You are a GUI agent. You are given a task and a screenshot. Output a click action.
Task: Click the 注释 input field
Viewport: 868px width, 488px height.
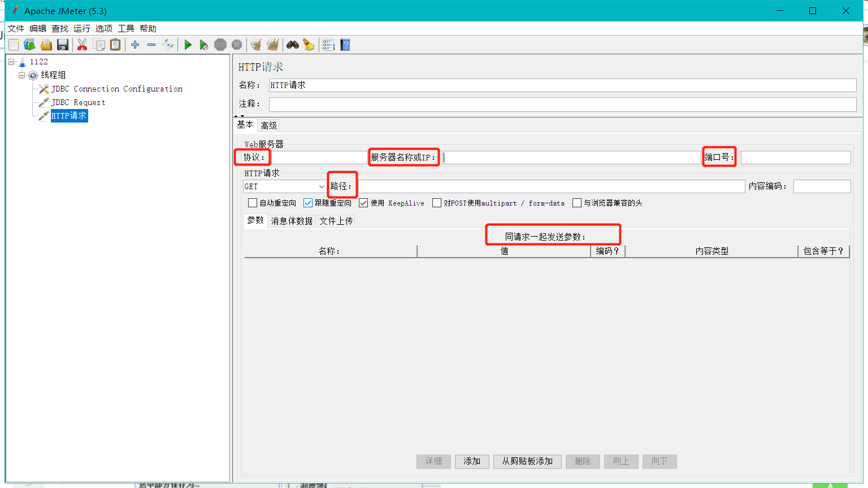(x=562, y=104)
